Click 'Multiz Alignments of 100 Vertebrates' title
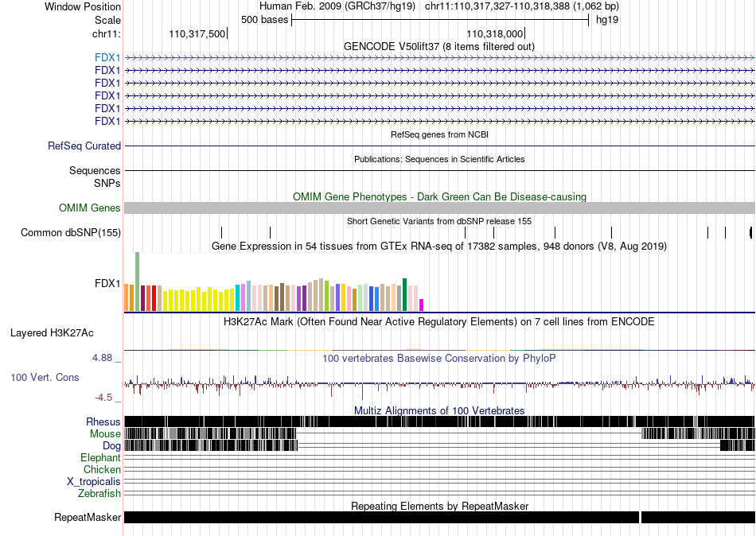 (x=439, y=410)
